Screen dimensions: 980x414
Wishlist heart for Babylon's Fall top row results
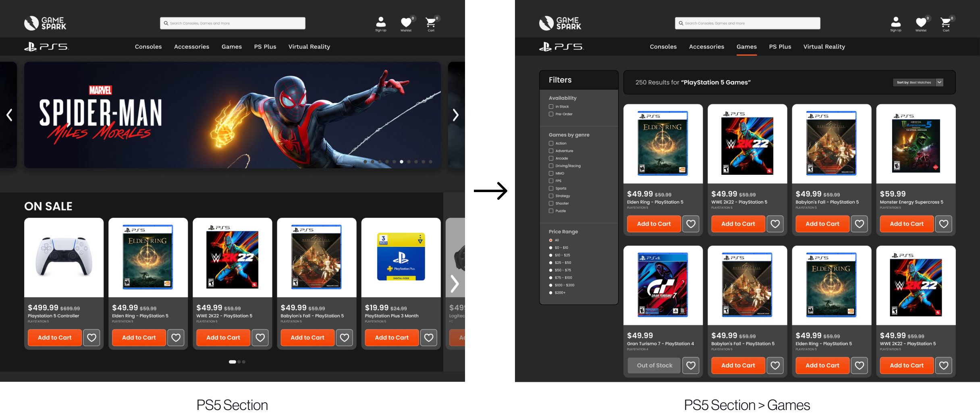(860, 224)
